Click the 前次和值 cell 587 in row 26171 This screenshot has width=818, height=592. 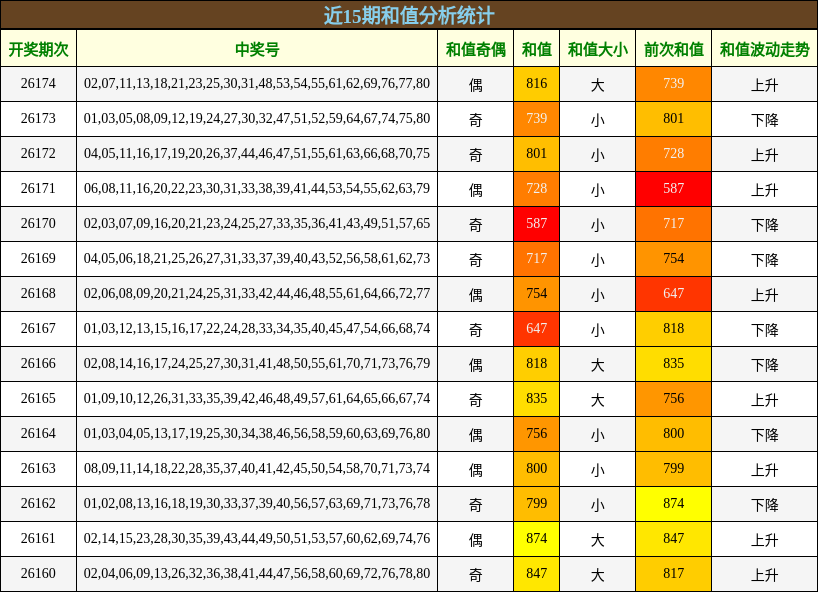click(673, 189)
